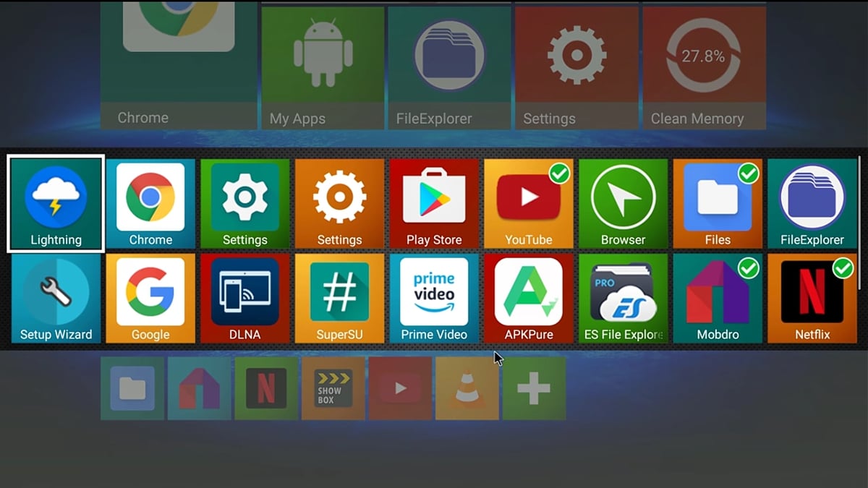Viewport: 868px width, 488px height.
Task: Open the APKPure app
Action: pyautogui.click(x=529, y=298)
